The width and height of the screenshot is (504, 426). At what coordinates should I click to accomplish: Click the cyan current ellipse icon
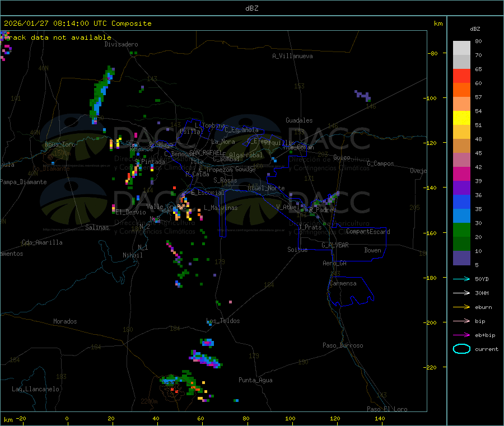point(461,349)
